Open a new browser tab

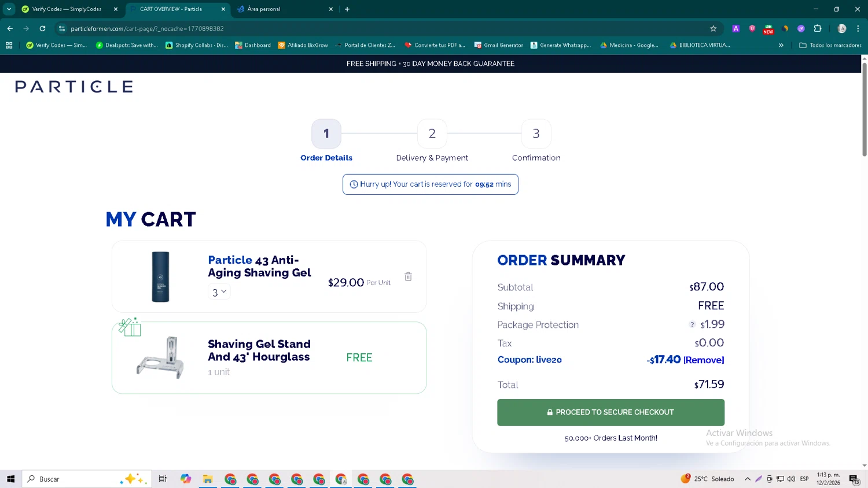tap(347, 9)
